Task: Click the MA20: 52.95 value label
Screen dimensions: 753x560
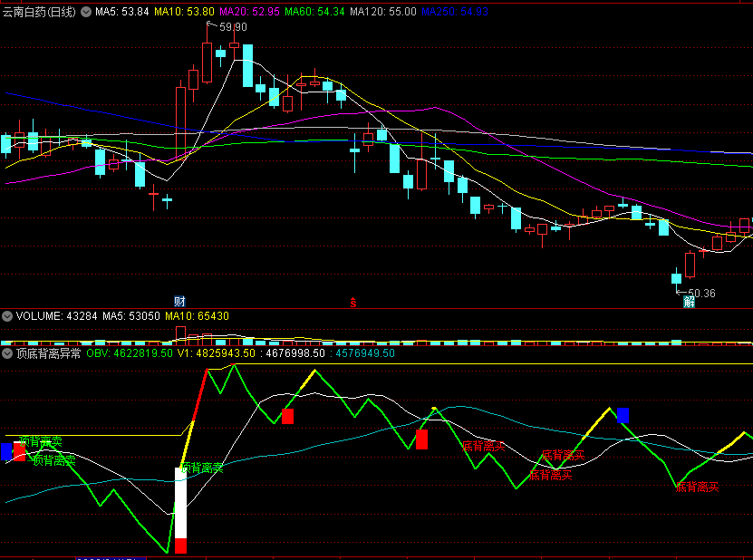Action: point(249,12)
